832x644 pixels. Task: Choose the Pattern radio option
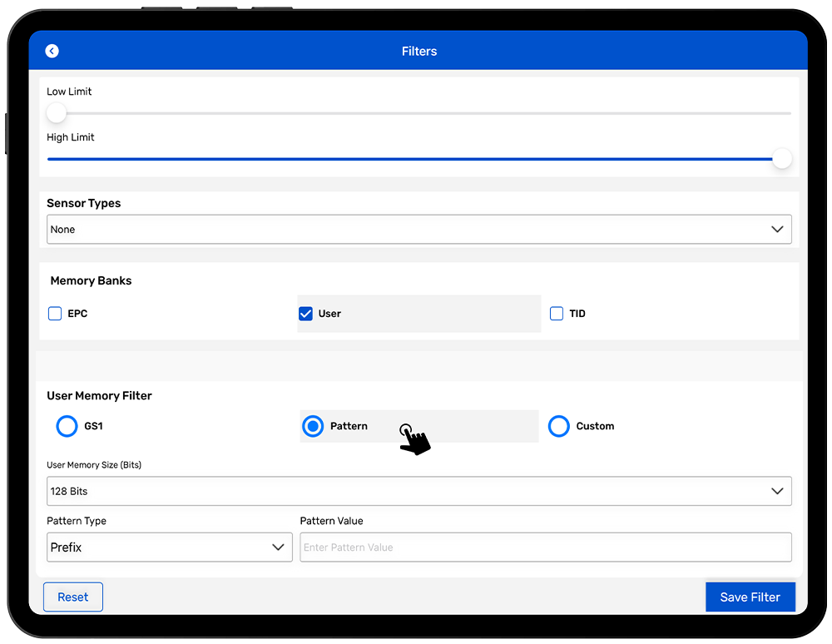313,426
